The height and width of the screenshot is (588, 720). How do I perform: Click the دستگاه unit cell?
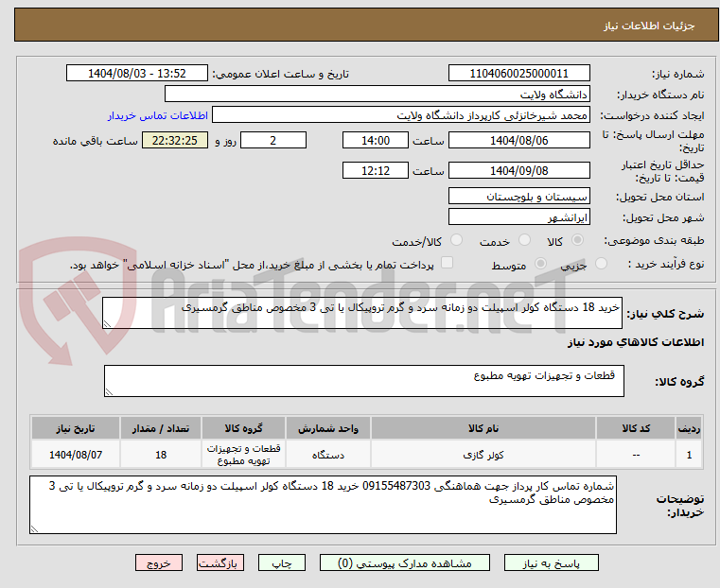328,455
